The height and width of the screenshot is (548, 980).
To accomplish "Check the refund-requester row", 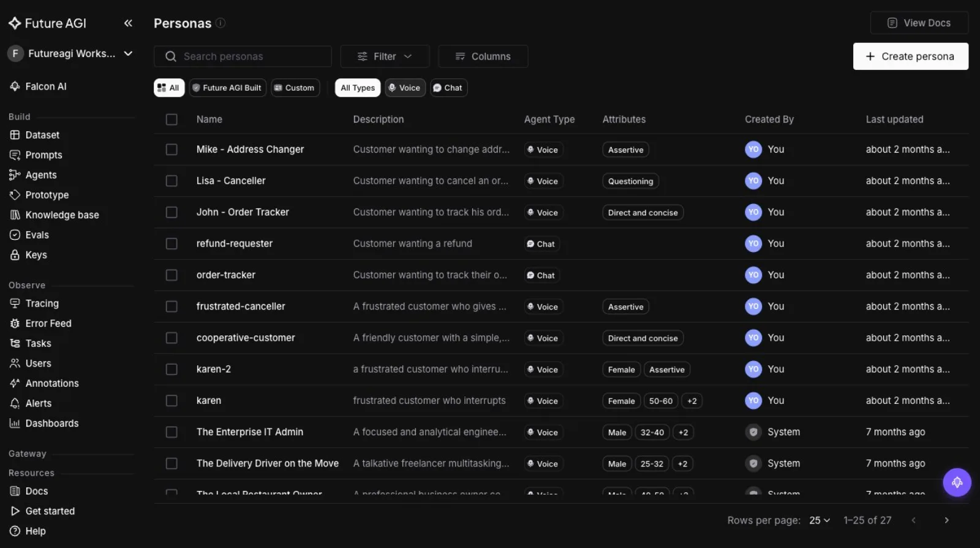I will pos(171,244).
